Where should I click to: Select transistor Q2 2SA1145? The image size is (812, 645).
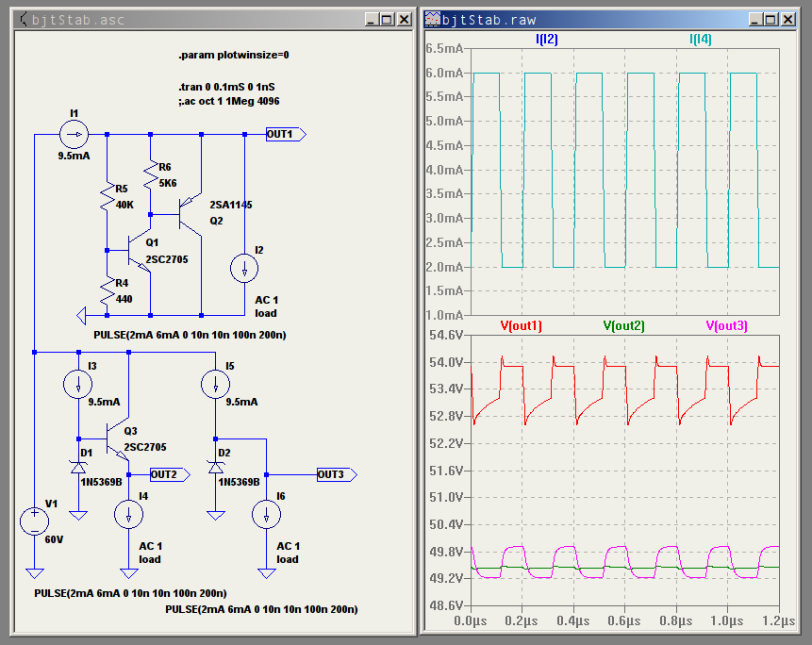click(191, 214)
